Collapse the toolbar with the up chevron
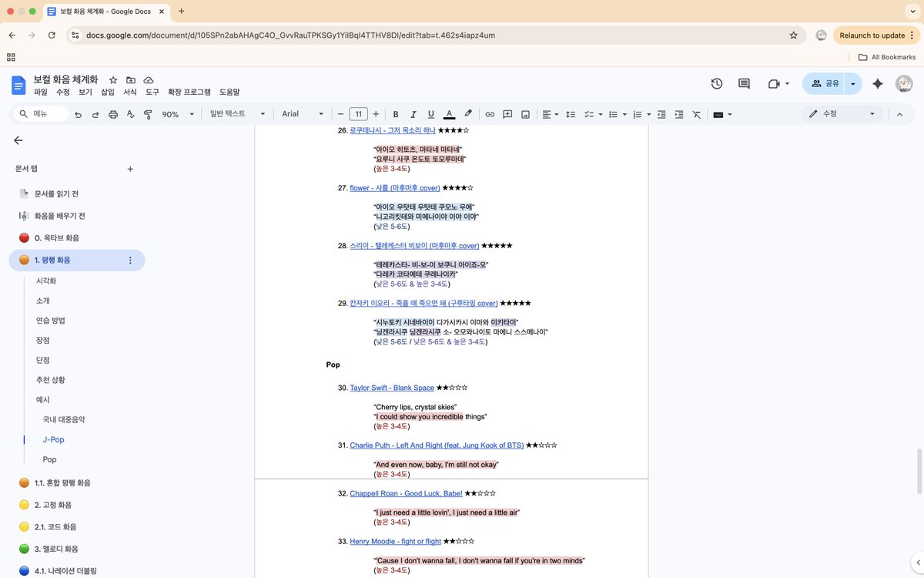This screenshot has width=924, height=578. click(899, 114)
